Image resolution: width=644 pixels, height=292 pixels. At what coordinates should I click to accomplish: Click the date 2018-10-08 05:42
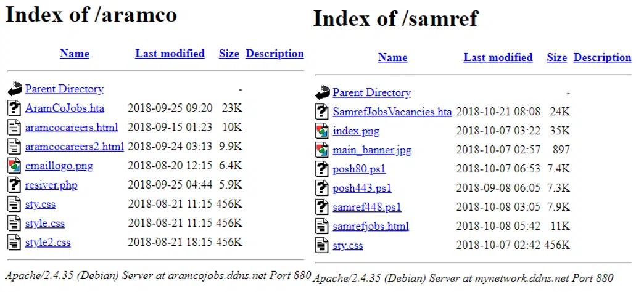[x=498, y=226]
